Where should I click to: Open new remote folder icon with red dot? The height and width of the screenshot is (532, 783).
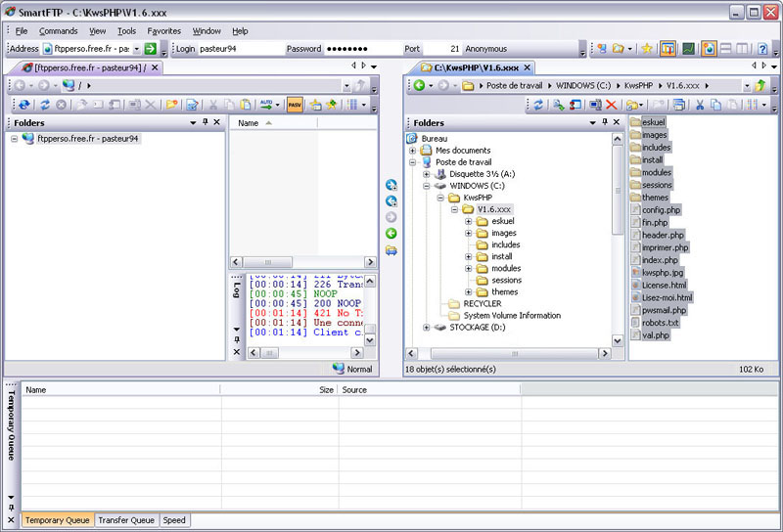click(172, 105)
